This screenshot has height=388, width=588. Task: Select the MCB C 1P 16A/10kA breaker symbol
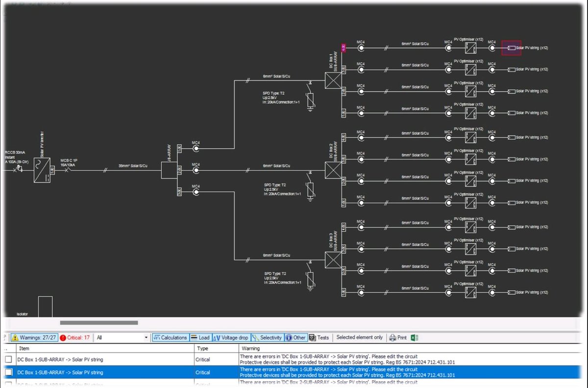coord(68,170)
